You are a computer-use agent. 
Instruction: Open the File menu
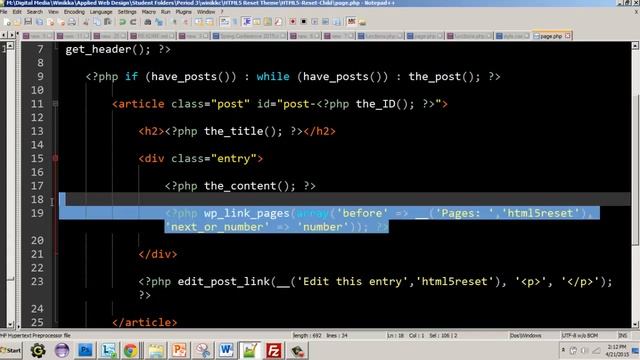click(x=4, y=12)
